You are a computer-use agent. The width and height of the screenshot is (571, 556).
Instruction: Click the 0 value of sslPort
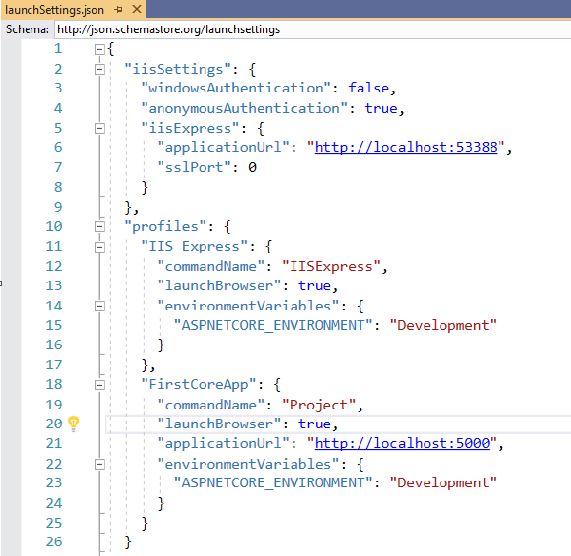pyautogui.click(x=252, y=167)
